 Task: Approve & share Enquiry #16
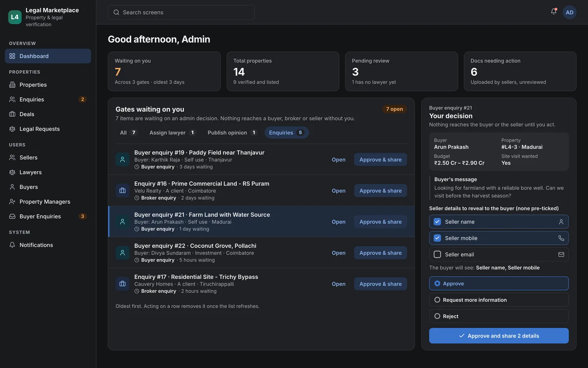pos(381,191)
